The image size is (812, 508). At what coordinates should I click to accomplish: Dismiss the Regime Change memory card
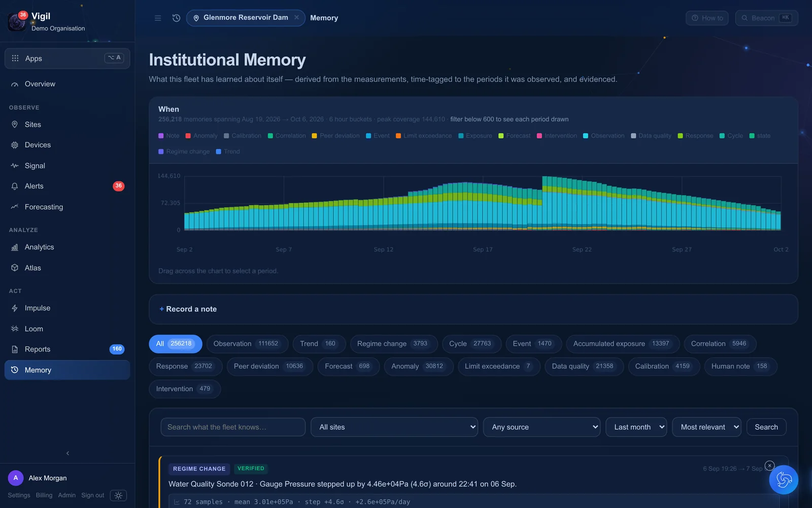coord(769,465)
